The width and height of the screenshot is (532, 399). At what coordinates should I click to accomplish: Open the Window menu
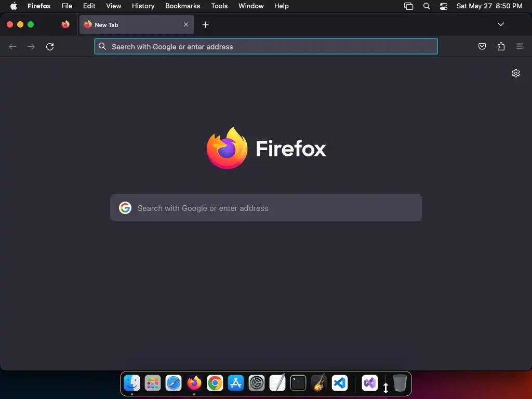pos(251,6)
